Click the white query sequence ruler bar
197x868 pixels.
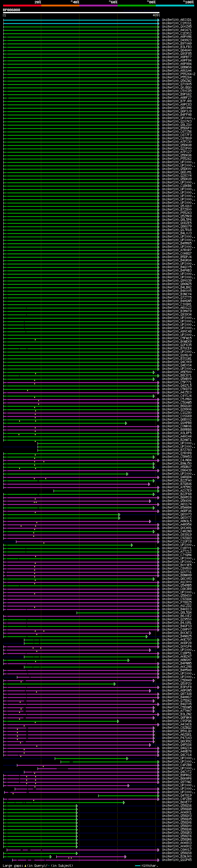click(81, 13)
